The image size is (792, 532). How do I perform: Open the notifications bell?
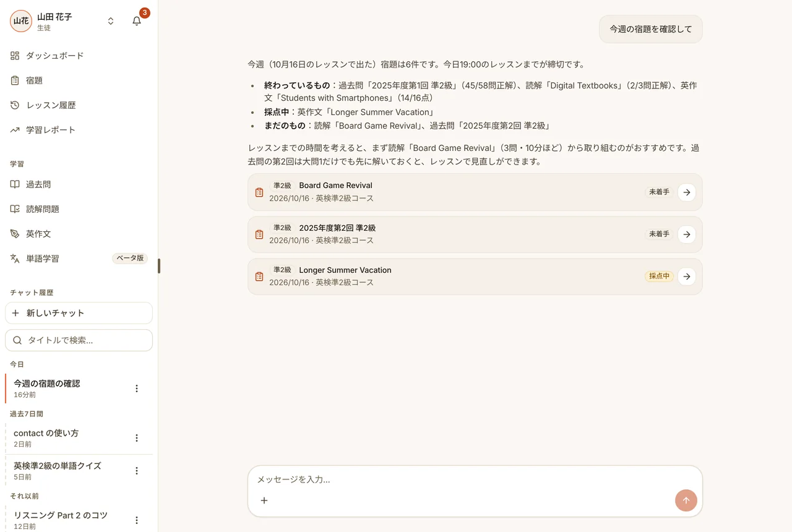(137, 21)
